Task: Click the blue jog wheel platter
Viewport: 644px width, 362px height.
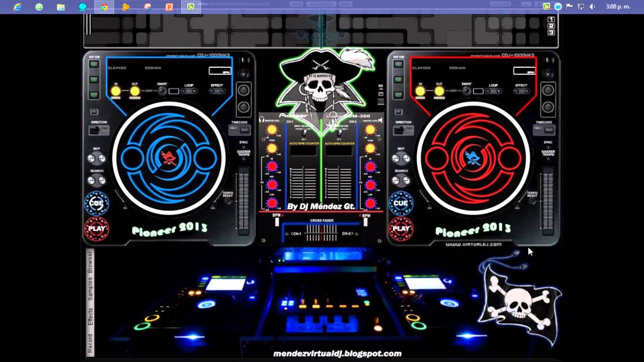Action: [169, 158]
